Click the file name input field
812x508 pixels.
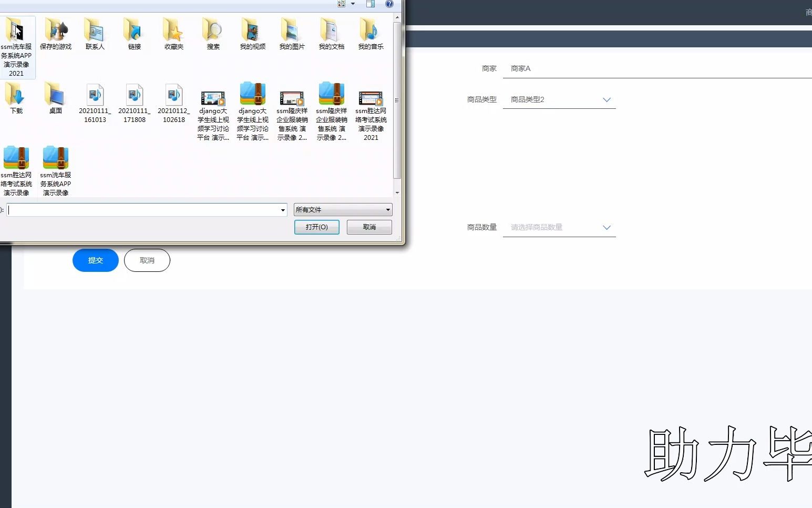[145, 209]
